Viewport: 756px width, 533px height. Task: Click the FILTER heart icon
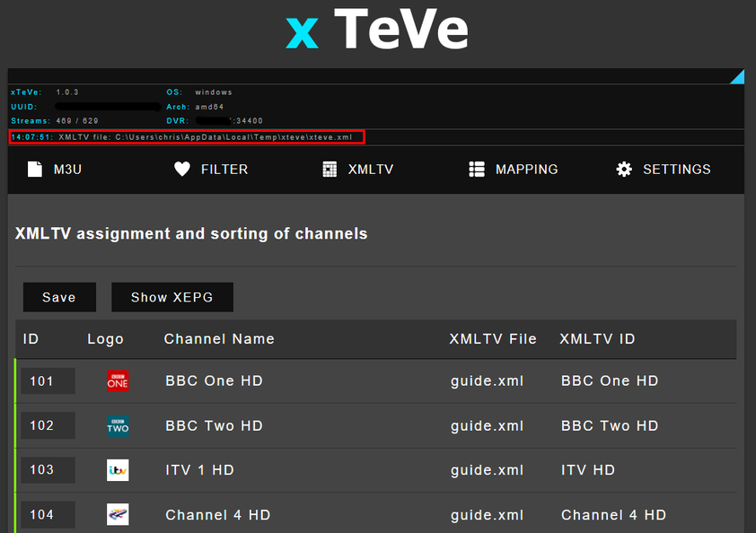point(181,170)
